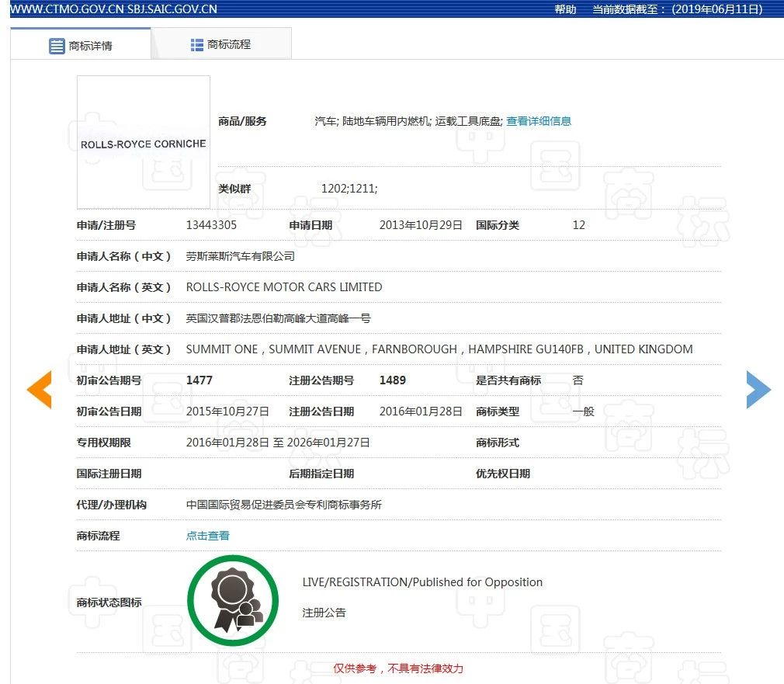
Task: Select registration announcement date 2016年01月28日
Action: 421,411
